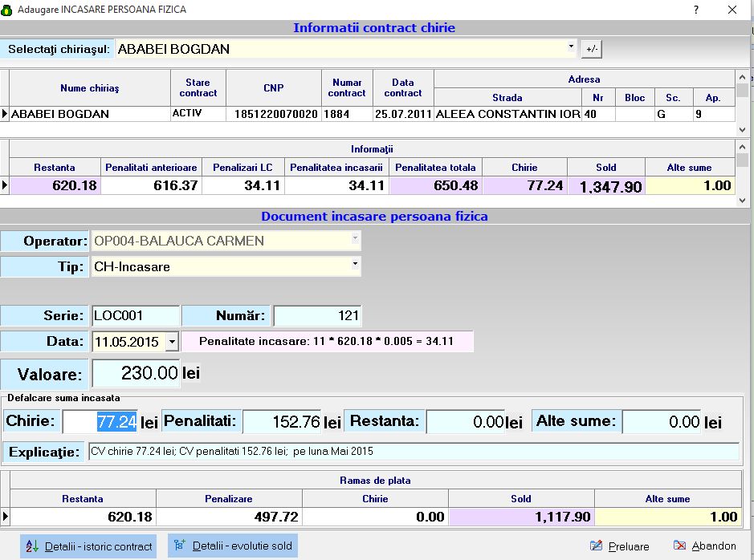Click the Abandon cancel icon button
Viewport: 754px width, 560px height.
pyautogui.click(x=704, y=546)
